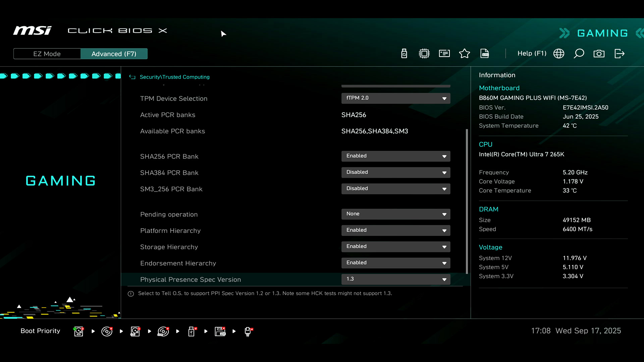644x362 pixels.
Task: Click the Help (F1) button
Action: coord(532,54)
